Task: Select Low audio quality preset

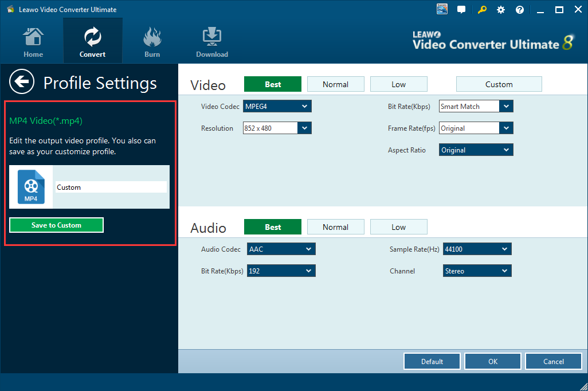Action: pyautogui.click(x=399, y=227)
